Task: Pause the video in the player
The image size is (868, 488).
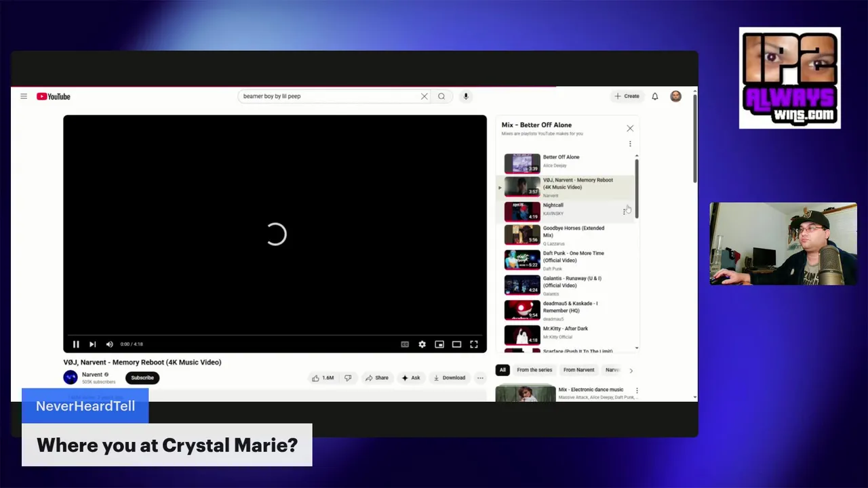Action: 76,344
